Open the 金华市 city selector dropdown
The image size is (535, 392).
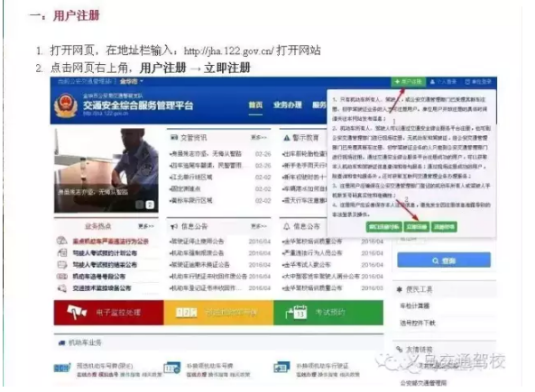[132, 81]
